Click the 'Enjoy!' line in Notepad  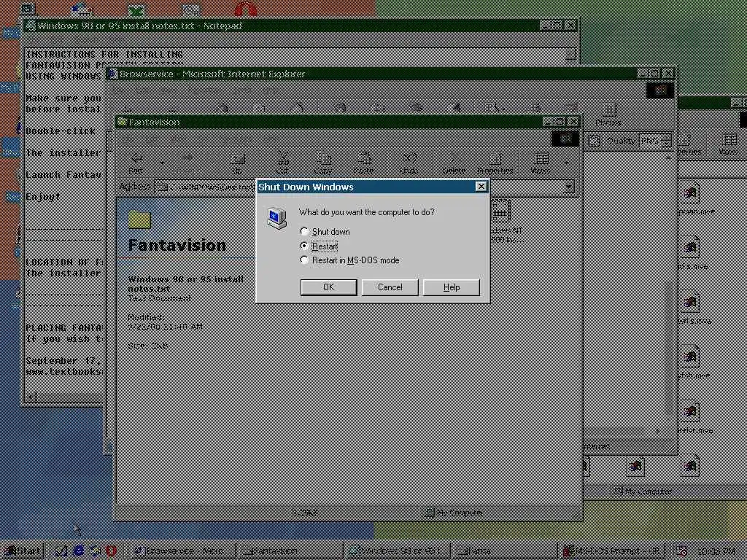43,197
